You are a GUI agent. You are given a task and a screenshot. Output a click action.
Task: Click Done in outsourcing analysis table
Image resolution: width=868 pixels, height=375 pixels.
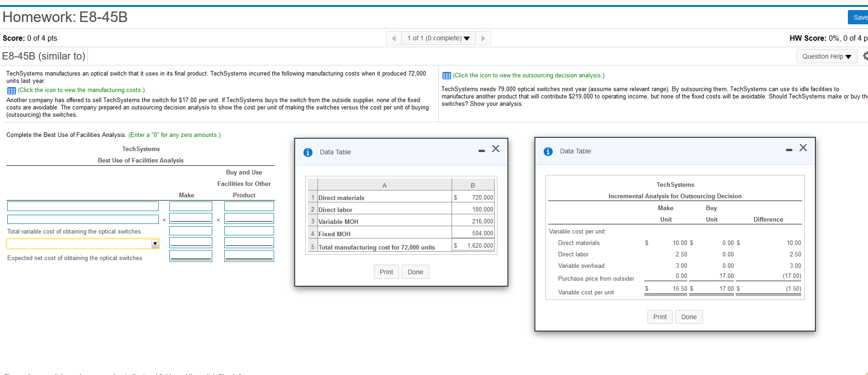pyautogui.click(x=689, y=317)
